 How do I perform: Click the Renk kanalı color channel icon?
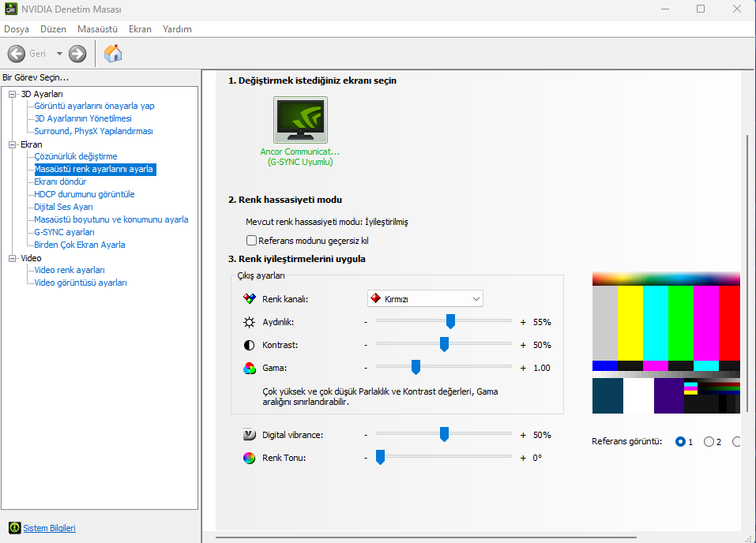point(250,298)
